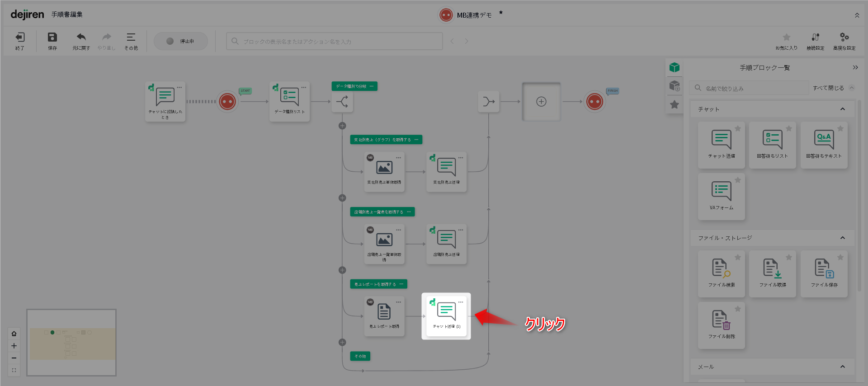Select the データ種別リスト block
The width and height of the screenshot is (868, 386).
(x=290, y=102)
